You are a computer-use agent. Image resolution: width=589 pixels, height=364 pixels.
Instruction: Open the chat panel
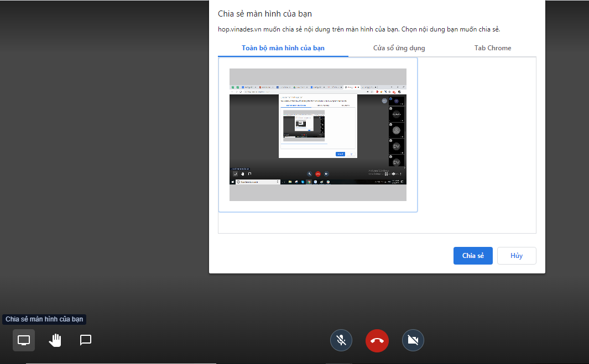pos(86,340)
